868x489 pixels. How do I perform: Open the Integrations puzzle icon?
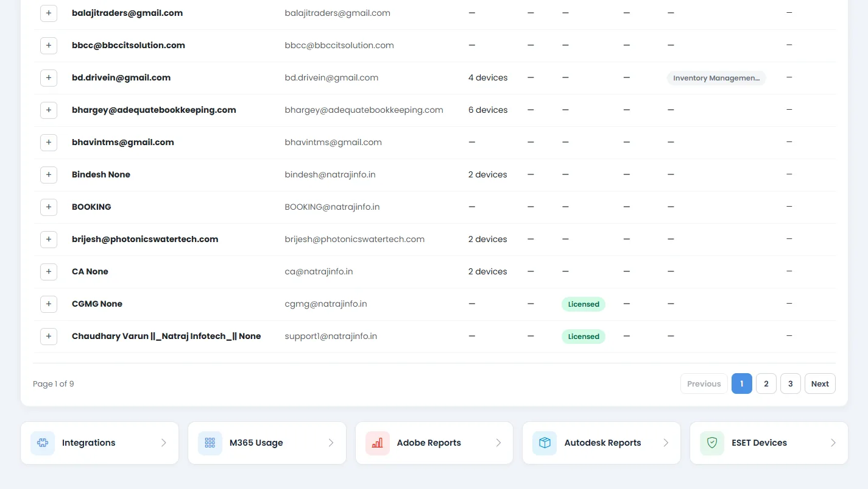tap(43, 443)
